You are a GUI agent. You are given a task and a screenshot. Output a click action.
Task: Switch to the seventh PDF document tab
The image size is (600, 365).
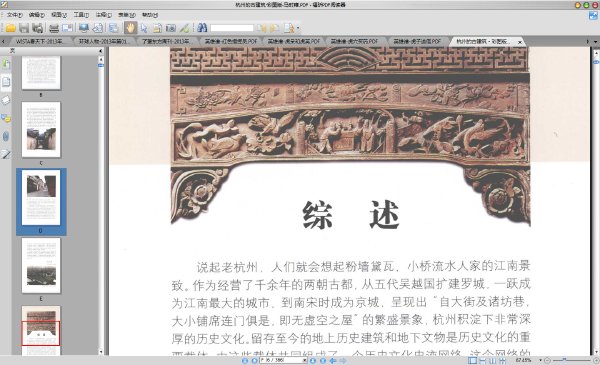click(x=417, y=41)
